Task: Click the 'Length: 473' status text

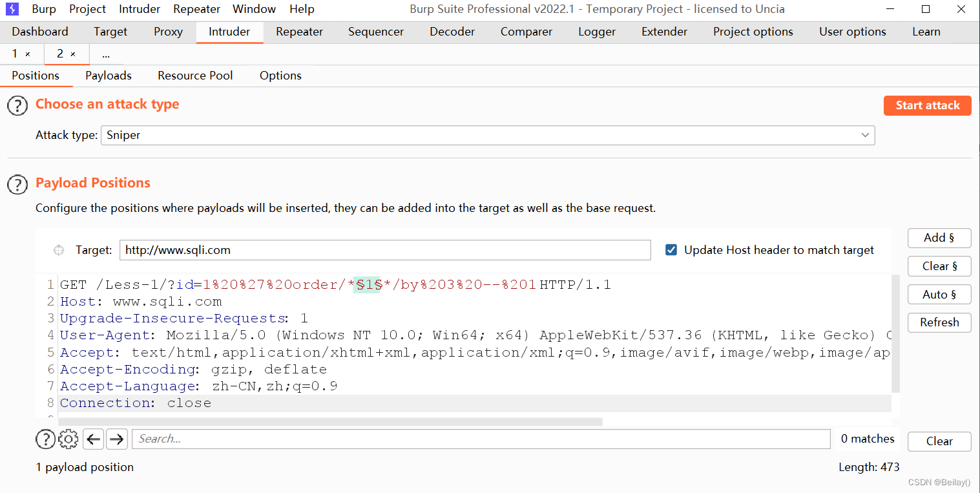Action: pyautogui.click(x=869, y=467)
